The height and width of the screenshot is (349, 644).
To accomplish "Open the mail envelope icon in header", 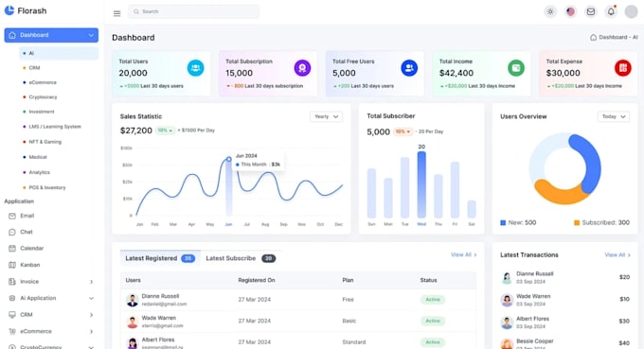I will pos(591,11).
